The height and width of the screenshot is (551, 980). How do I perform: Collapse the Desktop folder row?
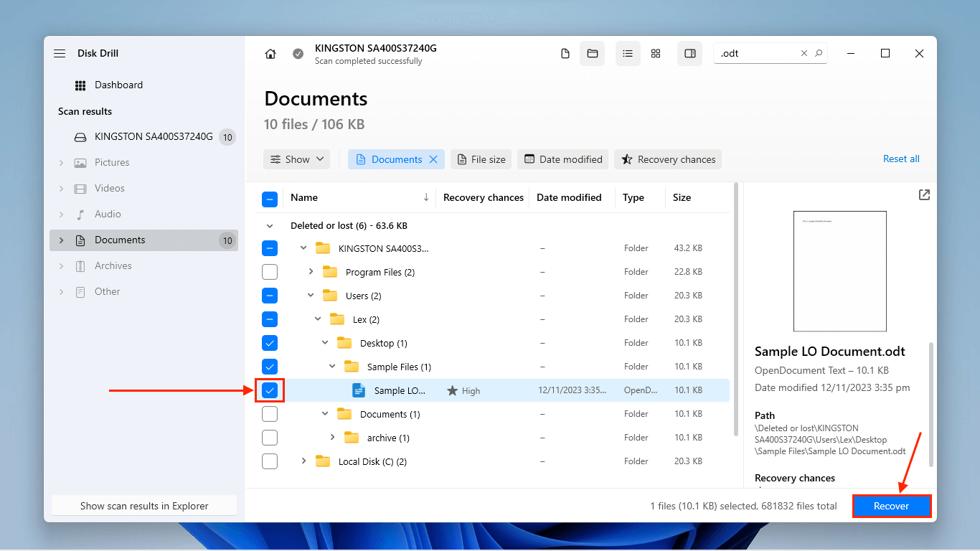(x=325, y=343)
